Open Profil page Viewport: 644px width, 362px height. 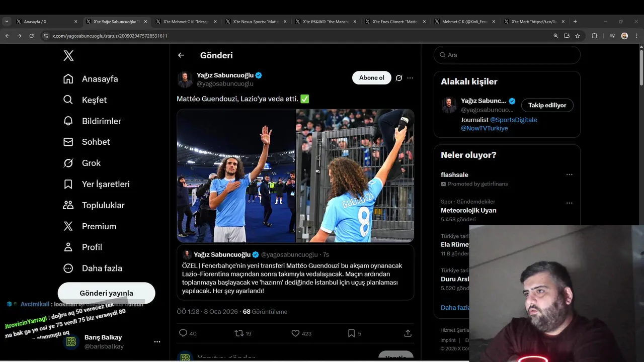(83, 247)
